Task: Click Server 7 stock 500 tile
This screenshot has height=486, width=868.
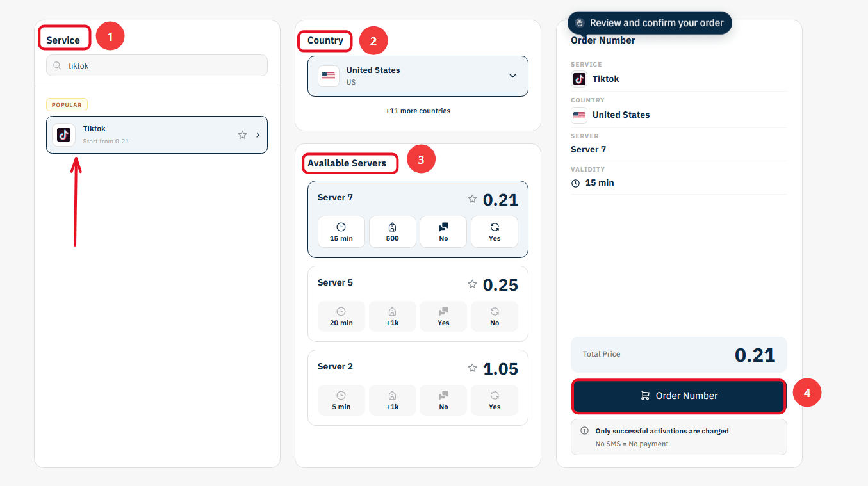Action: coord(393,232)
